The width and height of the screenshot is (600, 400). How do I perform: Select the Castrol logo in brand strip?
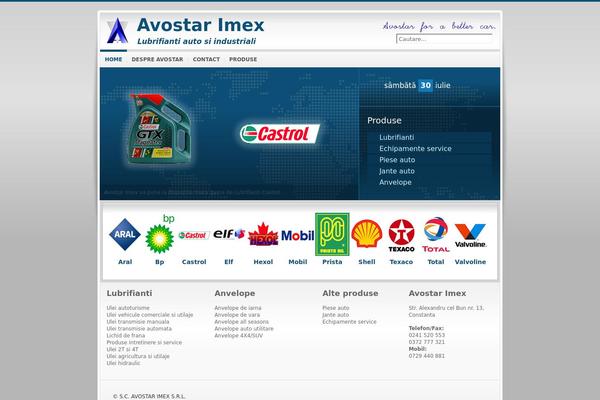pos(194,235)
